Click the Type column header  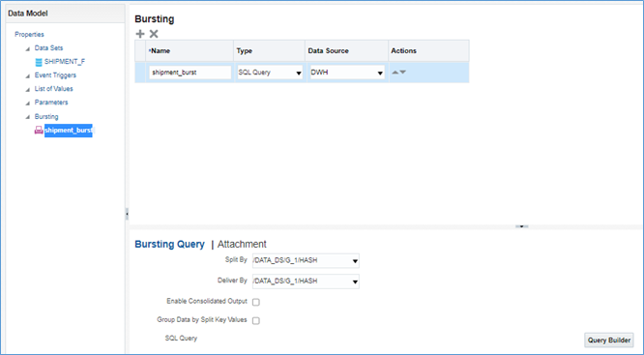[x=269, y=51]
